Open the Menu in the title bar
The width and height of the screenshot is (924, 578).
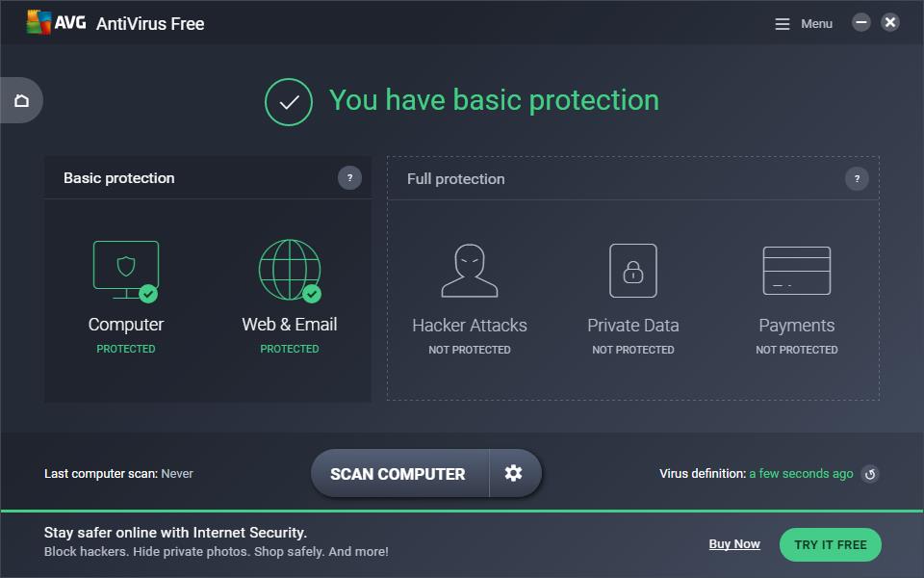pos(805,23)
